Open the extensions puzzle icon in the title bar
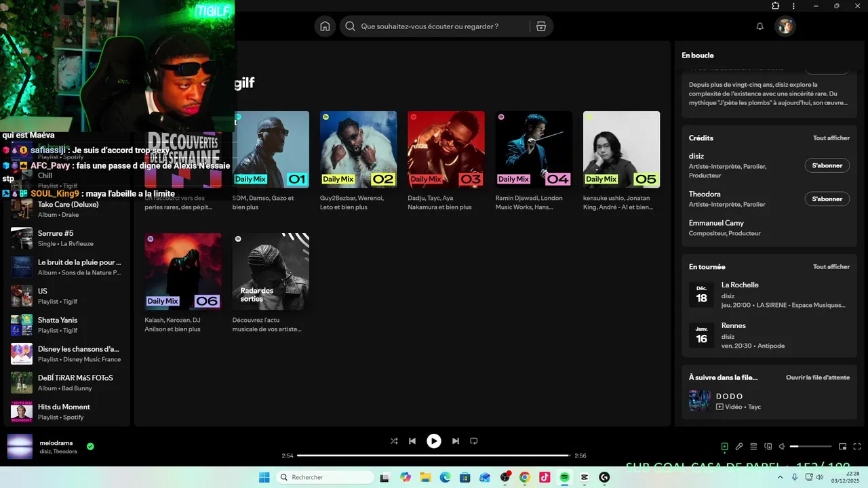 point(776,5)
